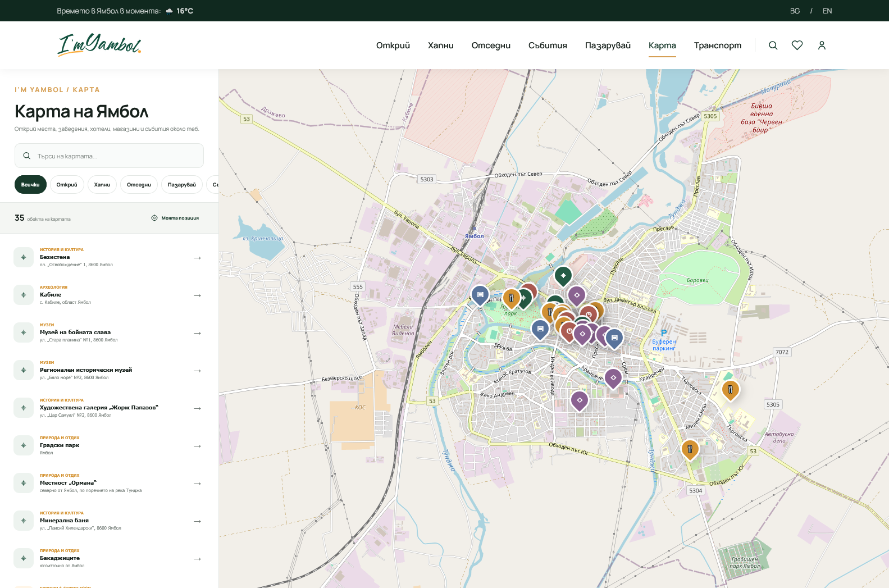Open the Карта navigation item
This screenshot has width=889, height=588.
[662, 45]
